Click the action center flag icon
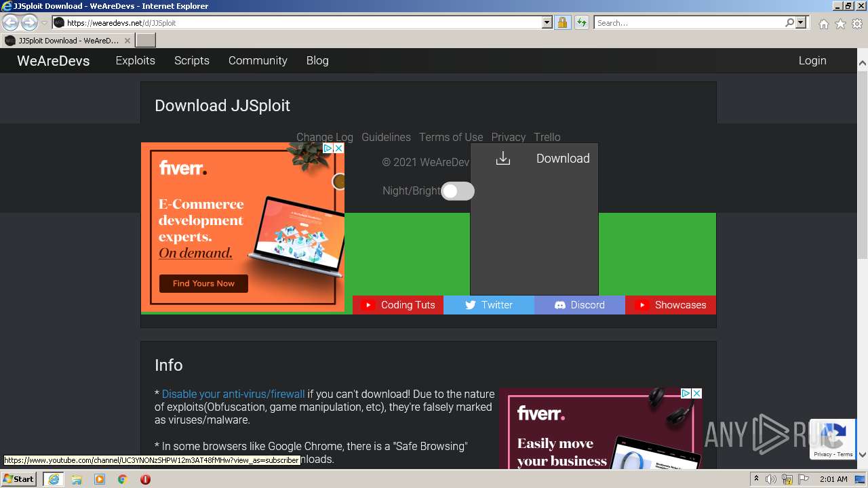 (x=804, y=479)
